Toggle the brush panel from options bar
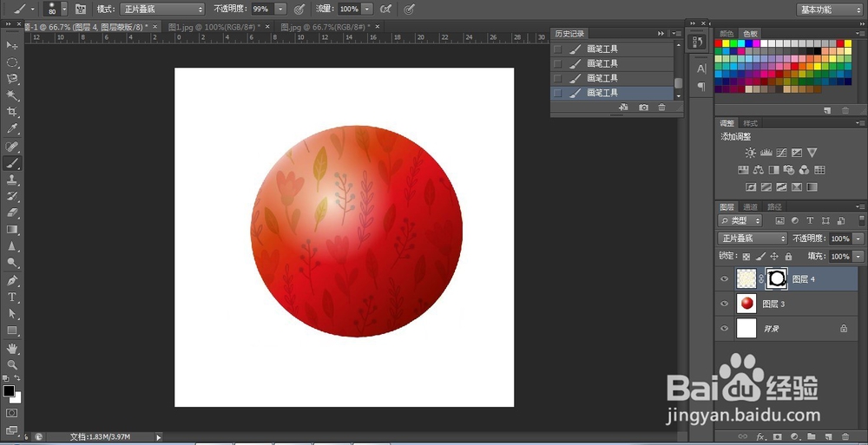This screenshot has width=868, height=445. point(81,9)
